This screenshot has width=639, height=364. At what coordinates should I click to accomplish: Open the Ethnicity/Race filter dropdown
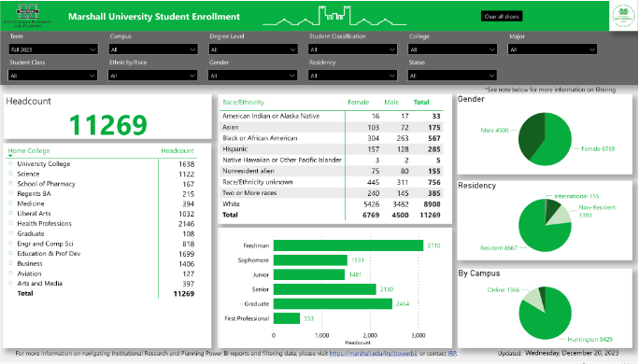click(153, 76)
